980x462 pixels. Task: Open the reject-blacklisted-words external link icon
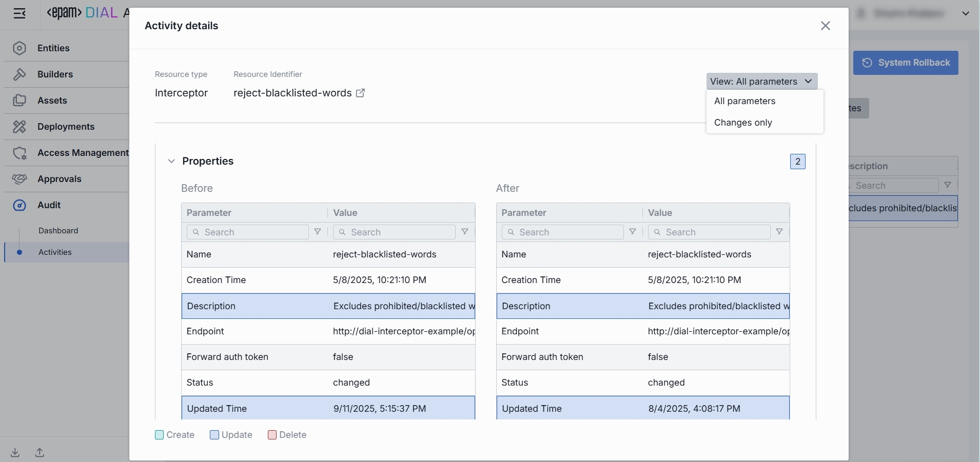pyautogui.click(x=360, y=93)
